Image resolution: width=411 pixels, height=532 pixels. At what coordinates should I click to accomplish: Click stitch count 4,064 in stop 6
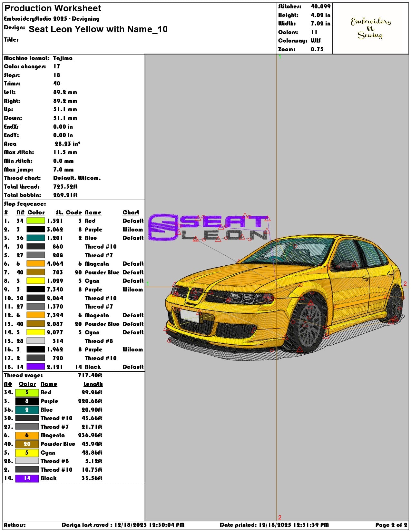pos(55,264)
